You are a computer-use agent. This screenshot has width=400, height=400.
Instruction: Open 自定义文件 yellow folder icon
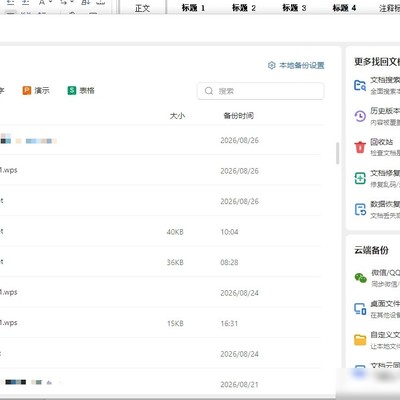360,340
